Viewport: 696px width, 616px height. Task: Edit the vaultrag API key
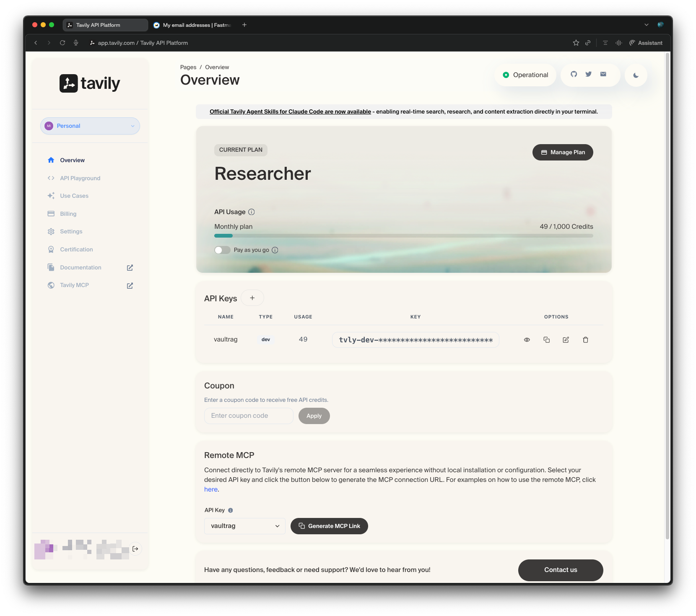[x=566, y=340]
